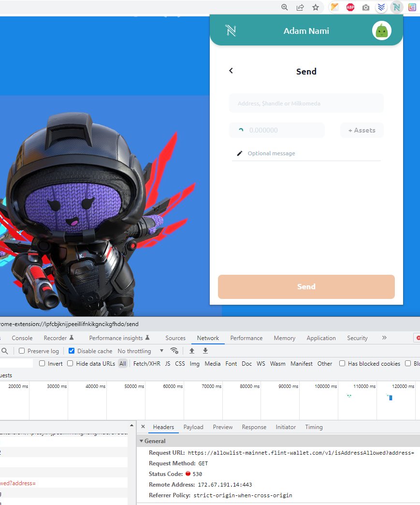
Task: Open the yellow note extension icon
Action: (335, 7)
